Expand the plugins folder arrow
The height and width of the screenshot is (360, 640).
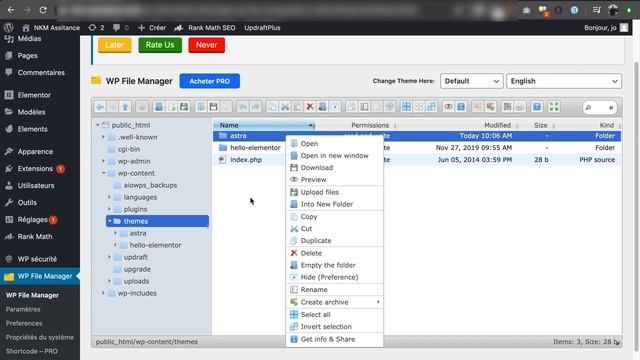point(109,209)
